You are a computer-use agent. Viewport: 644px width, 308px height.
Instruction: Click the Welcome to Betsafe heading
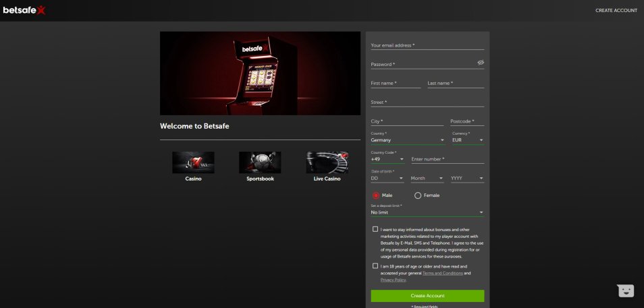[194, 126]
